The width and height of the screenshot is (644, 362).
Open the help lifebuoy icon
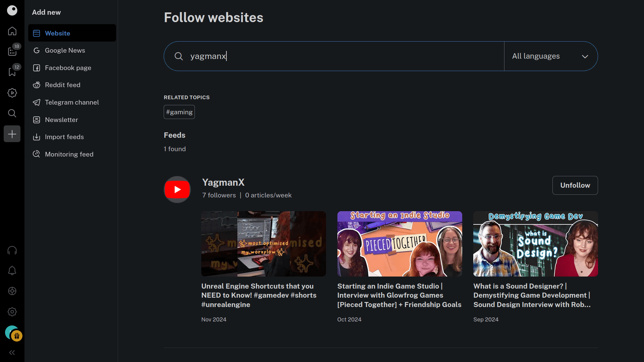[12, 291]
